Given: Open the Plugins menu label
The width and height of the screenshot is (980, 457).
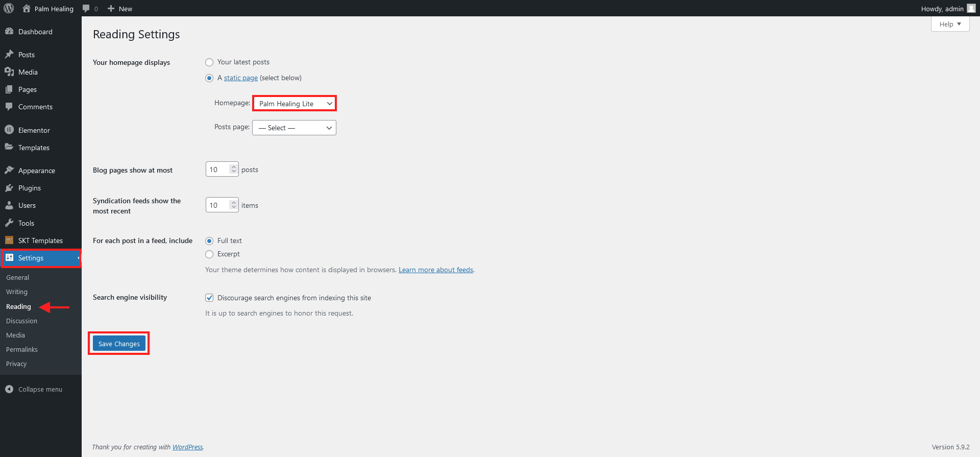Looking at the screenshot, I should tap(30, 188).
